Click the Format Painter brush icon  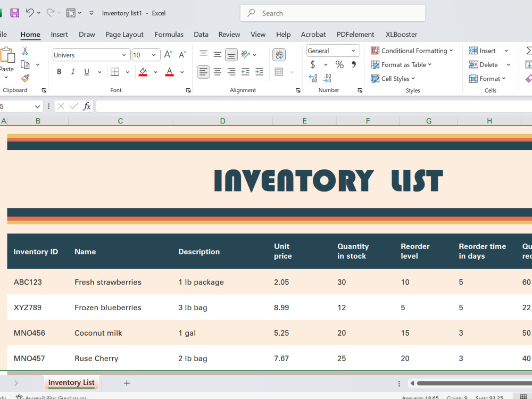(x=25, y=78)
